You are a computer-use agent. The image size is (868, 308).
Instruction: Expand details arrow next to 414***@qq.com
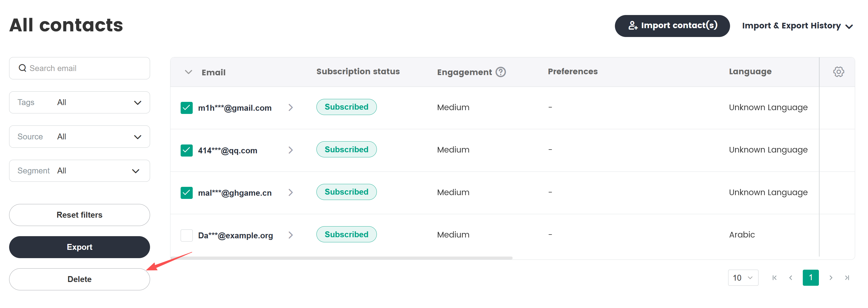click(291, 150)
